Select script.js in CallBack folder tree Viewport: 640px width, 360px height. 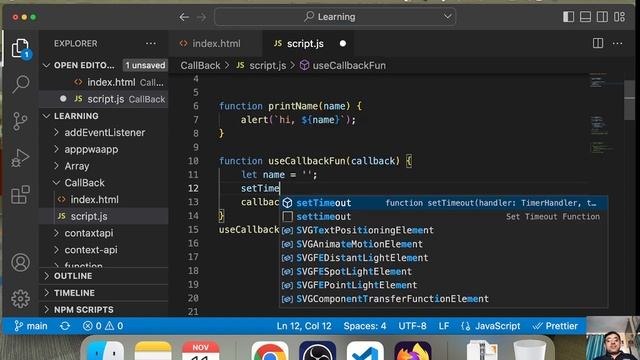point(104,216)
